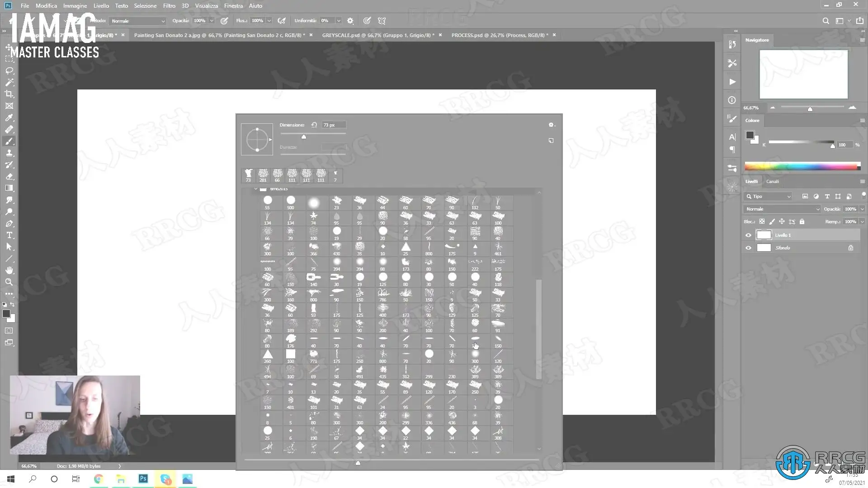Open layer blend mode Normale dropdown
Image resolution: width=868 pixels, height=488 pixels.
click(x=782, y=209)
